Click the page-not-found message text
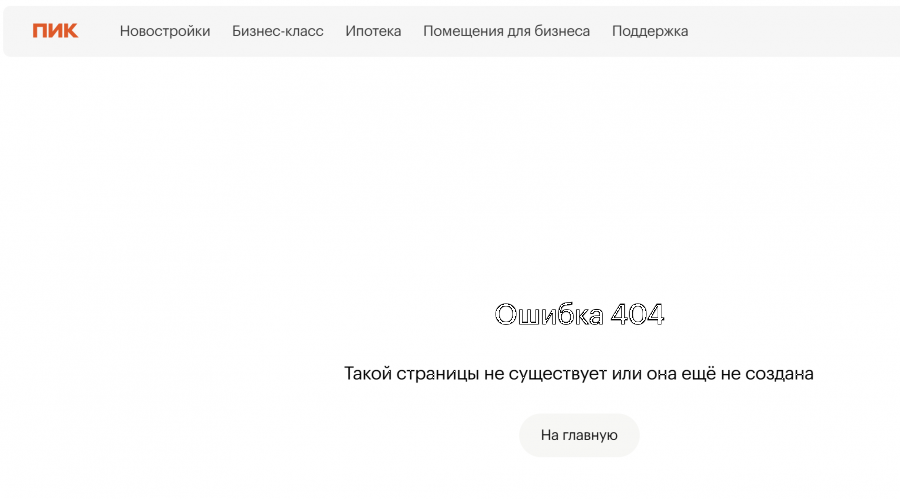 click(579, 374)
